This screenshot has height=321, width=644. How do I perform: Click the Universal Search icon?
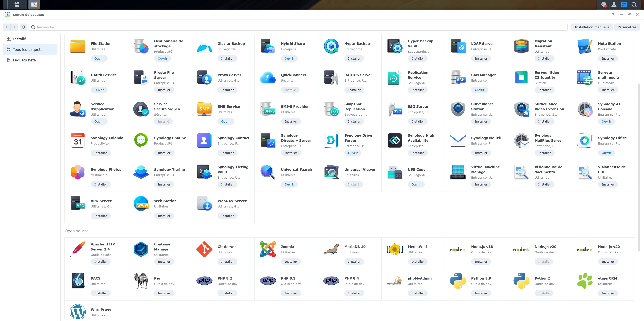point(268,172)
